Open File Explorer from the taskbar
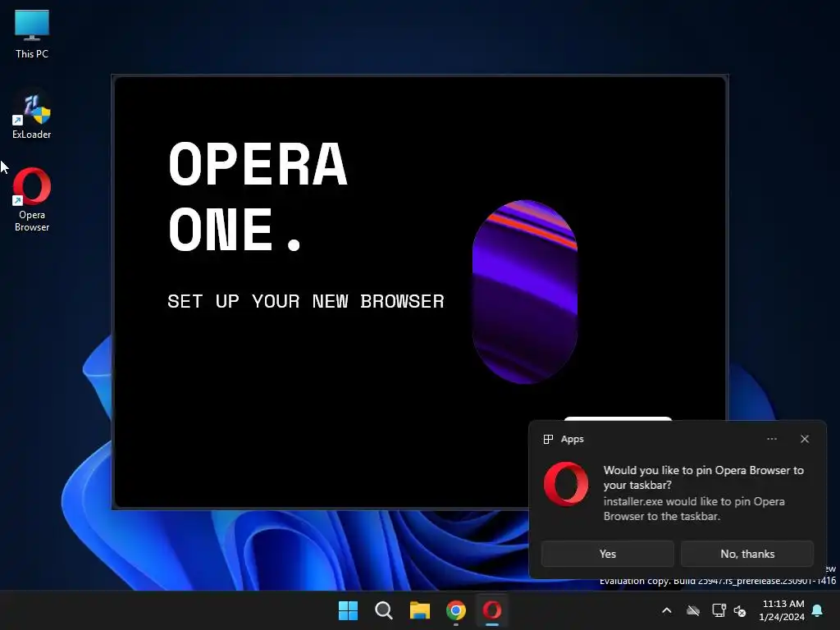 [420, 610]
